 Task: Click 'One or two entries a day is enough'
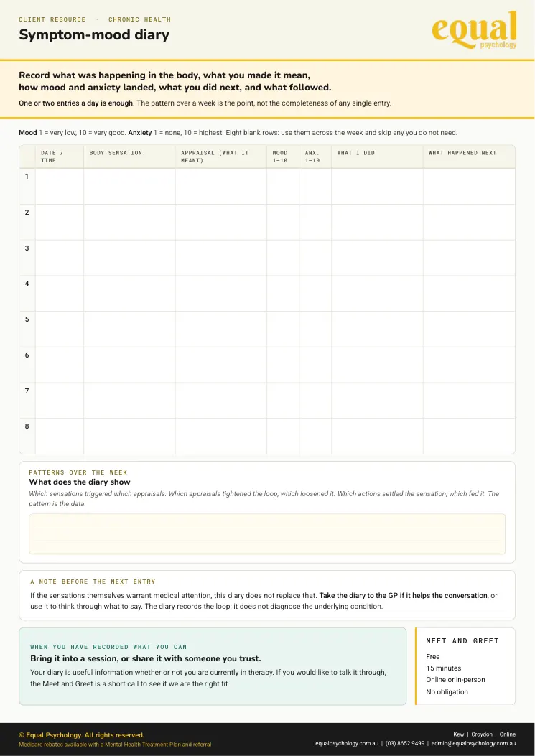(76, 103)
